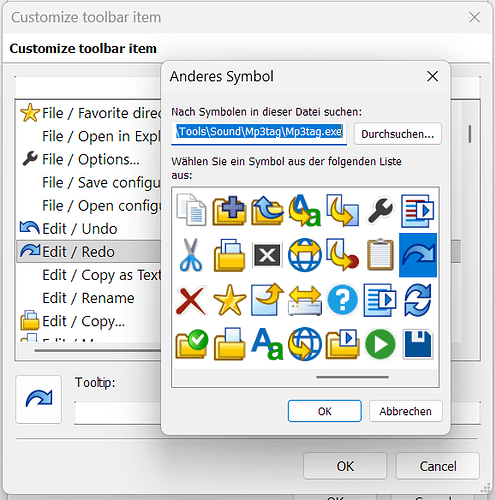Choose the folder with blue back arrow icon
Image resolution: width=495 pixels, height=500 pixels.
267,210
